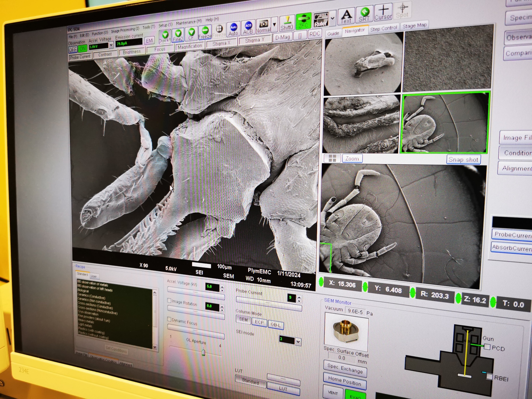Click the four-pane grid layout icon
The image size is (532, 399).
pos(332,158)
